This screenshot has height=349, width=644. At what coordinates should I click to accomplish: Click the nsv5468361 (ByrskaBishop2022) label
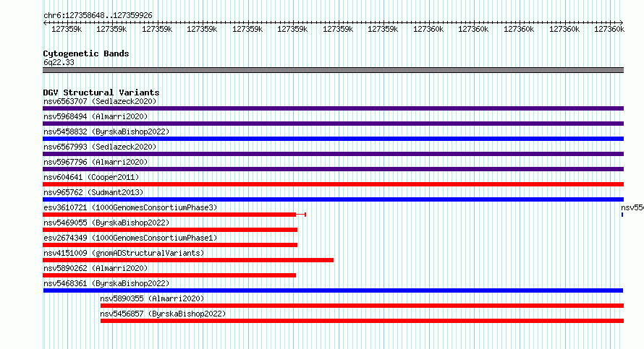[106, 283]
